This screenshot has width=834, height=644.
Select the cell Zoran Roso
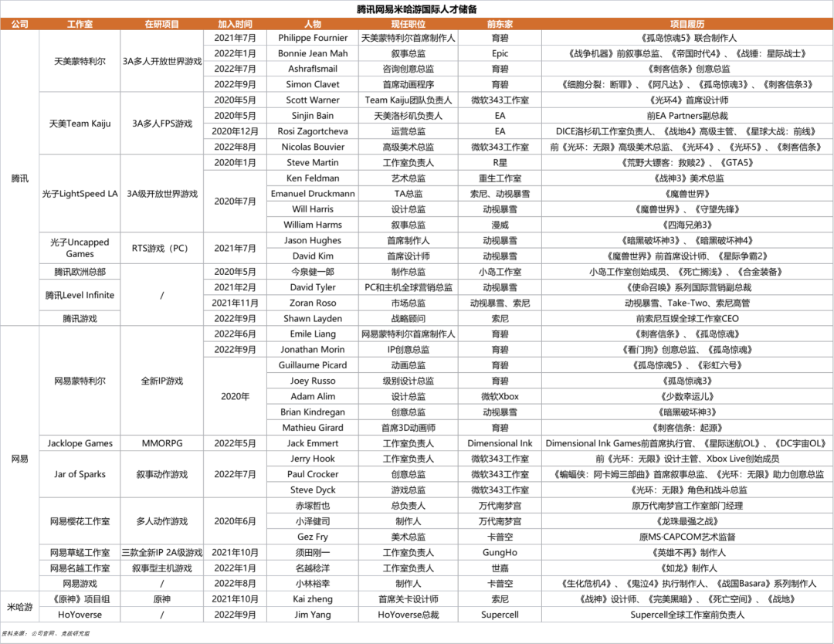313,303
